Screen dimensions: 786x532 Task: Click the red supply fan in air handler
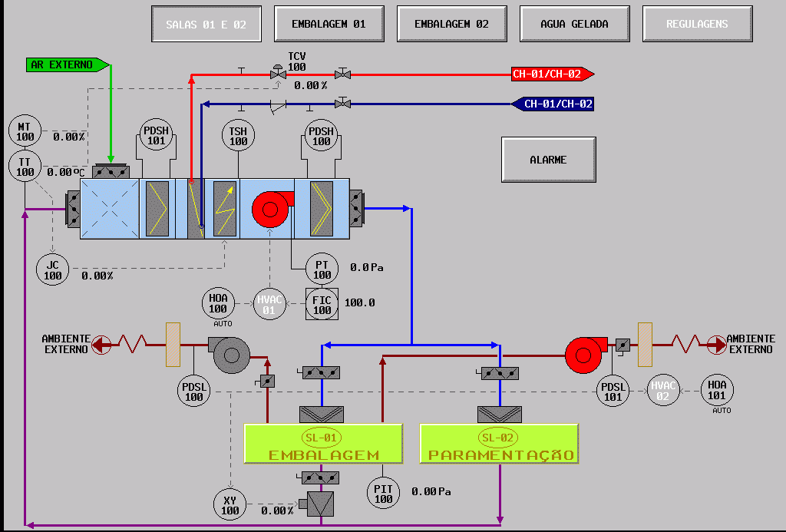click(270, 207)
